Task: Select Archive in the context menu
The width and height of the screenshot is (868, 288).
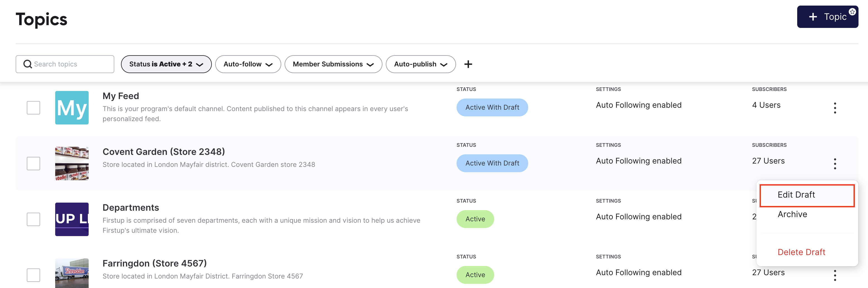Action: 792,215
